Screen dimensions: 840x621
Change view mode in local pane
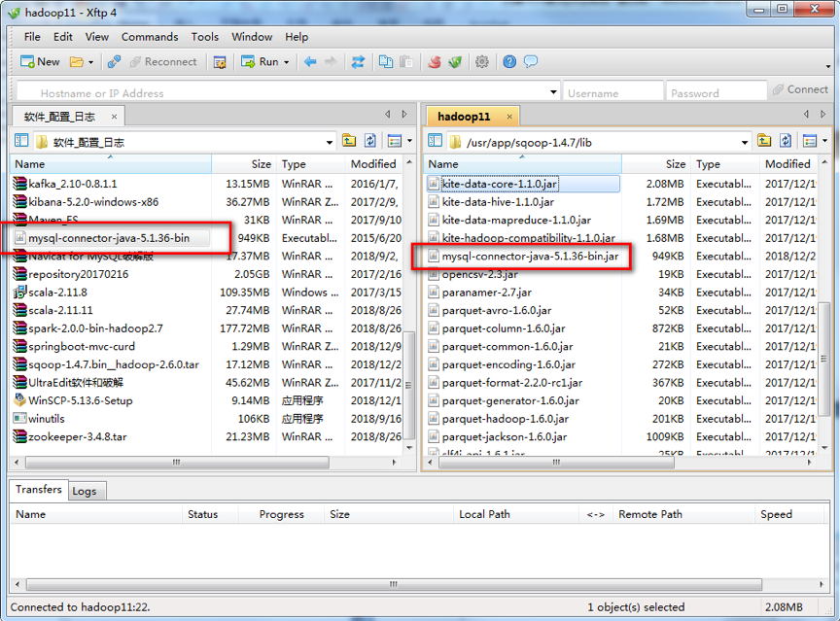pos(395,141)
